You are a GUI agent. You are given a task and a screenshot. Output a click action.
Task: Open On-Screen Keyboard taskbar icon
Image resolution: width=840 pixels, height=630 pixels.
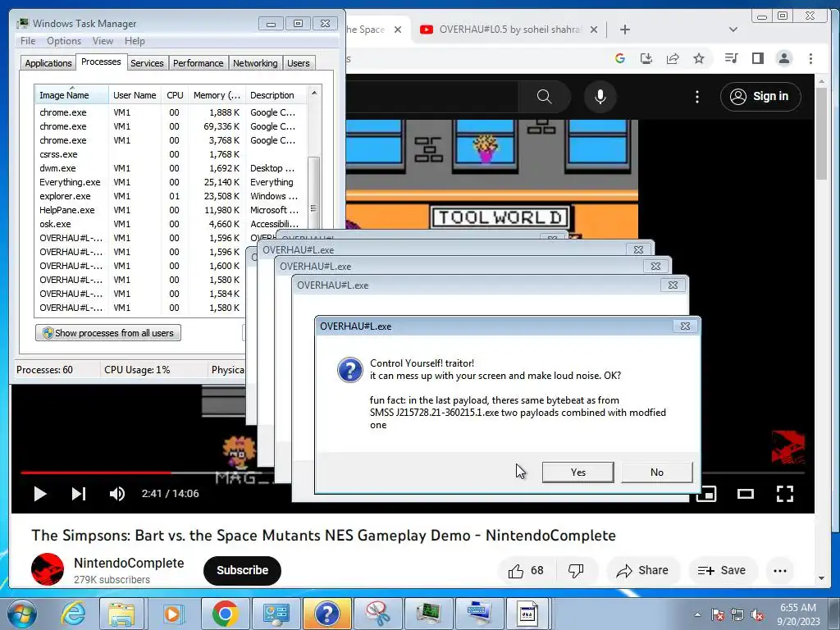pyautogui.click(x=478, y=614)
